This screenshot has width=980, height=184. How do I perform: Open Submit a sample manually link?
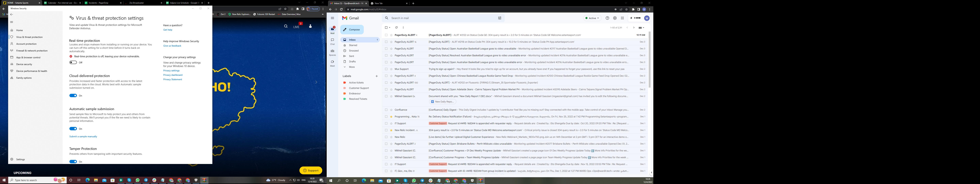pos(83,136)
